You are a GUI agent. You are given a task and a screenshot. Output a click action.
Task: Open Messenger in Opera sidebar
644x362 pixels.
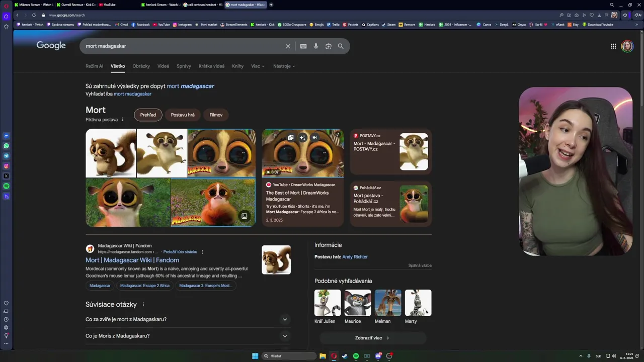(x=6, y=136)
